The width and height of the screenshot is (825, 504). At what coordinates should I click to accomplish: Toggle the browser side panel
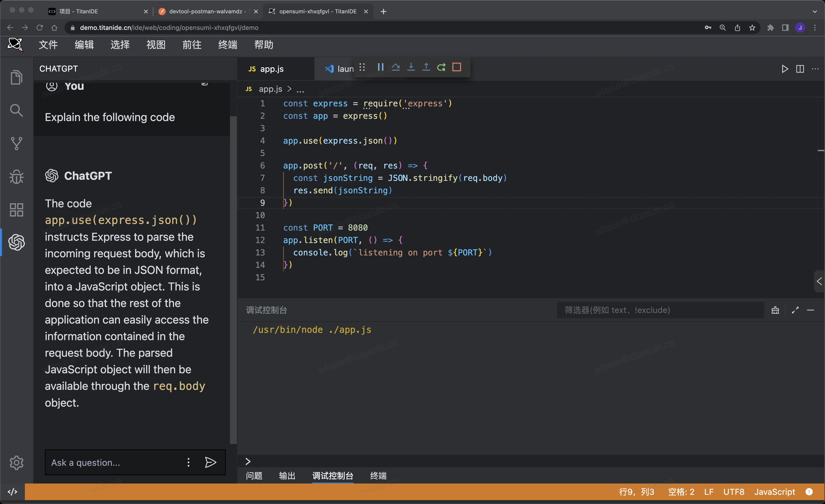click(785, 28)
